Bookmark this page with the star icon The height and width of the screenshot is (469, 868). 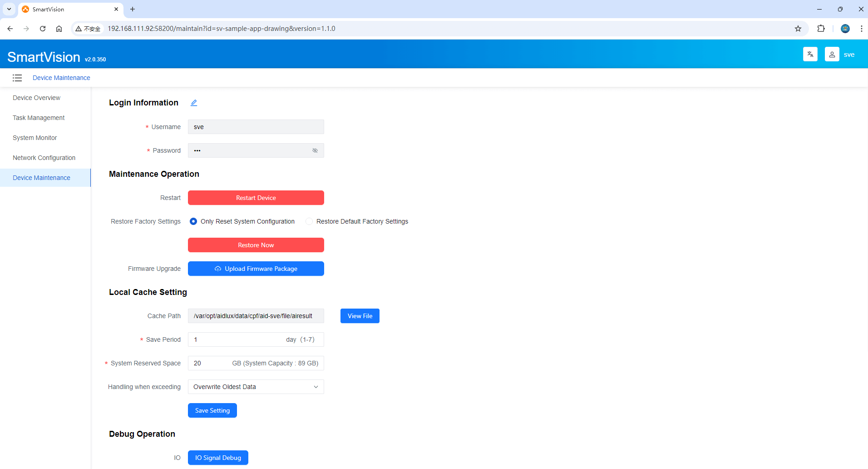(x=798, y=29)
